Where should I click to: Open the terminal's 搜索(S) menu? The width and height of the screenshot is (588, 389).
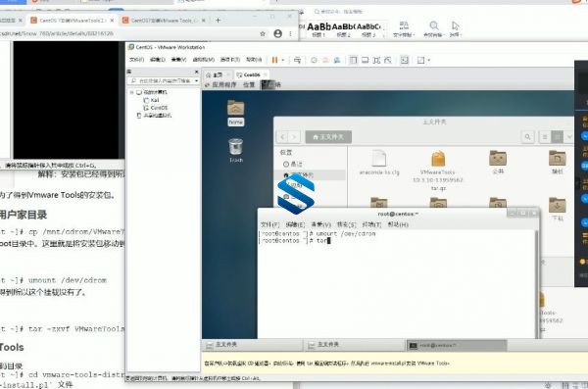click(x=346, y=224)
